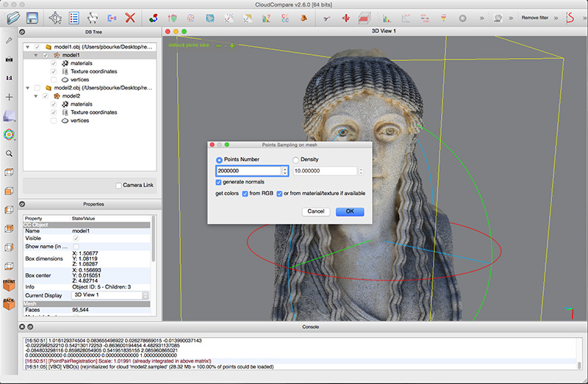Open the point list picking icon
The height and width of the screenshot is (384, 588).
pos(74,18)
